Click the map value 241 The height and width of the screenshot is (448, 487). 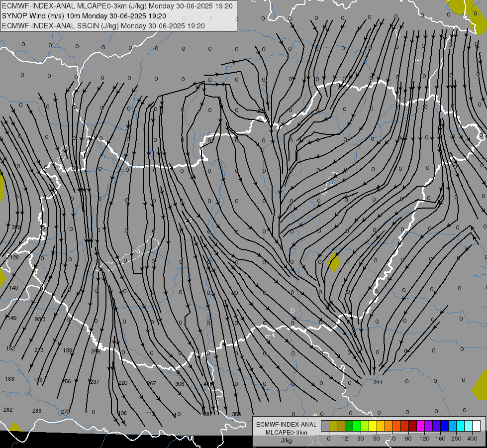point(378,382)
